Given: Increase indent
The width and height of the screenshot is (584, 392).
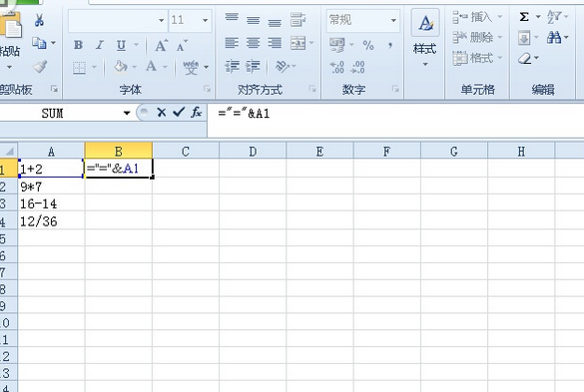Looking at the screenshot, I should click(254, 66).
